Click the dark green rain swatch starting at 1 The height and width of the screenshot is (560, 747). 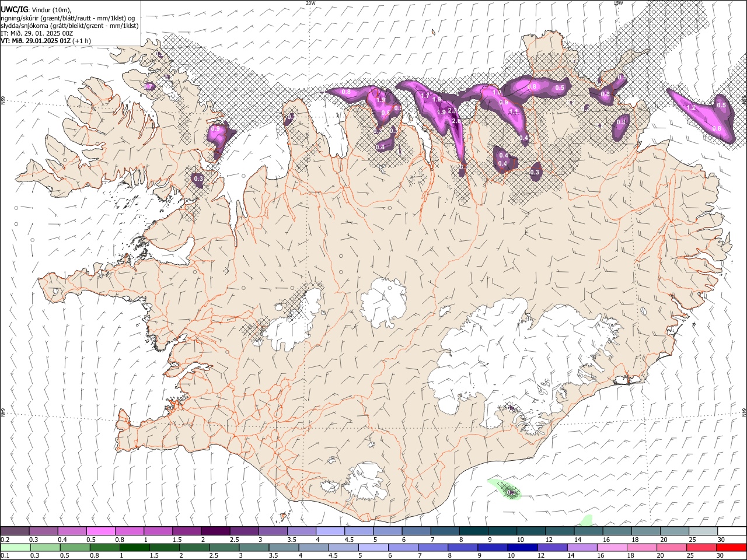134,547
